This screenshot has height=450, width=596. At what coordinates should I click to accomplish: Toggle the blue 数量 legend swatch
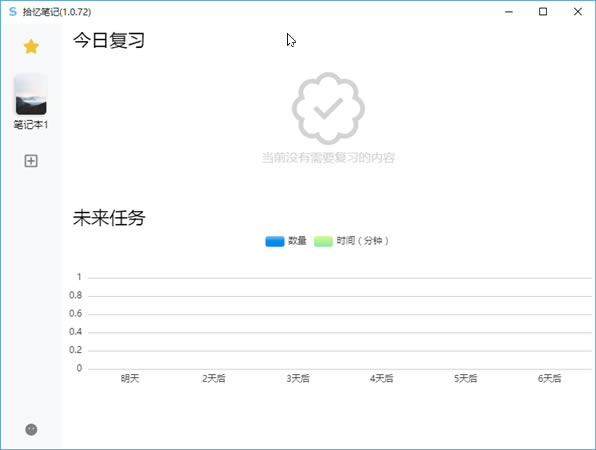pyautogui.click(x=275, y=241)
